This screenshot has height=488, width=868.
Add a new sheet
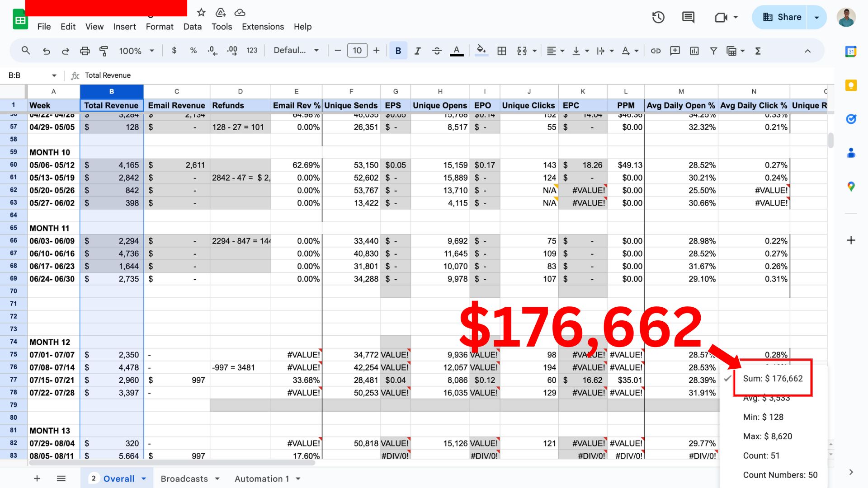(x=37, y=479)
